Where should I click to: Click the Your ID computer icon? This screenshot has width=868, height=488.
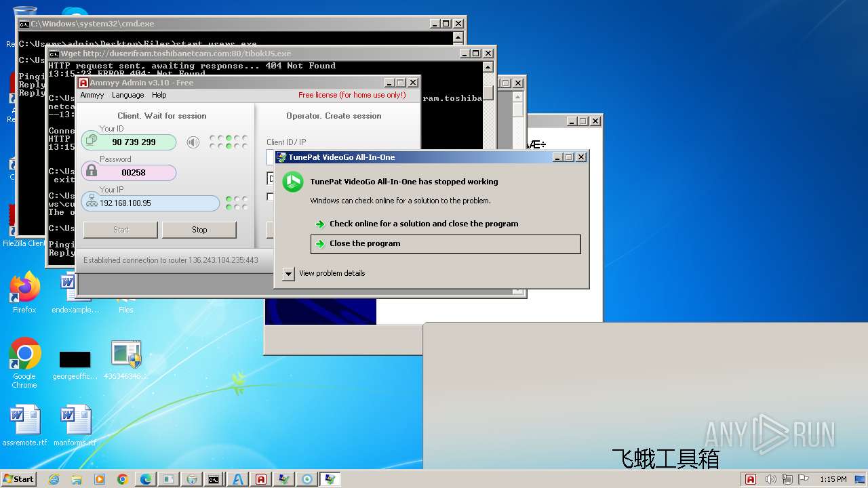tap(92, 141)
